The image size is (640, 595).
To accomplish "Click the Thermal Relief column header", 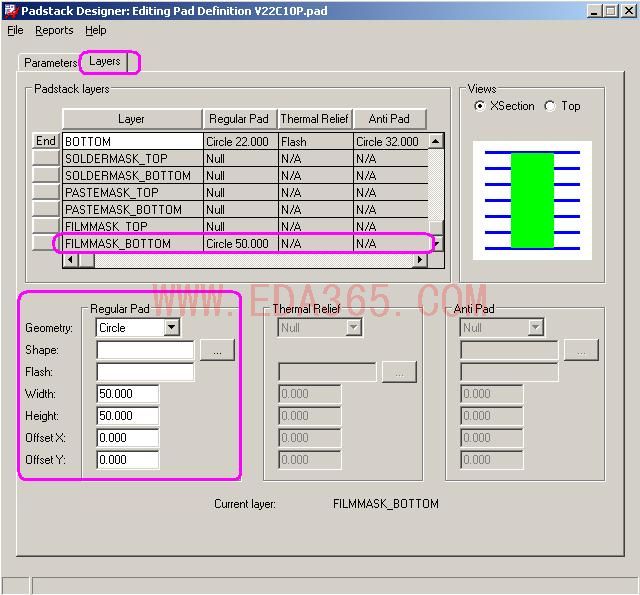I will tap(315, 119).
